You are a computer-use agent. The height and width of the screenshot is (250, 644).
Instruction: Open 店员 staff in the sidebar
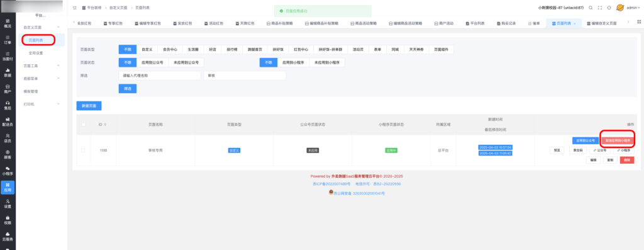pyautogui.click(x=8, y=138)
